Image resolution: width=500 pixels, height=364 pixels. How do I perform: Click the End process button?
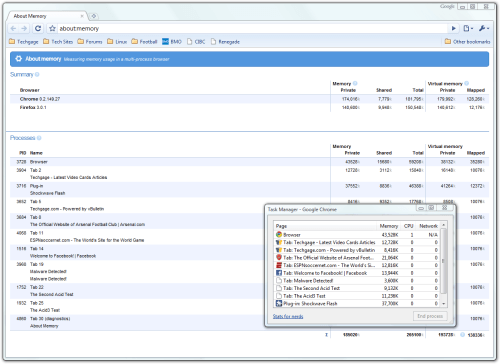point(430,316)
